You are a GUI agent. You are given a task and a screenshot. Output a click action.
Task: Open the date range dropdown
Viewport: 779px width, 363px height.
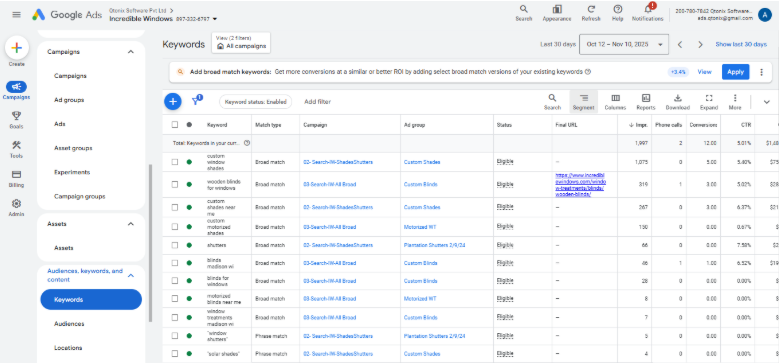click(x=624, y=44)
